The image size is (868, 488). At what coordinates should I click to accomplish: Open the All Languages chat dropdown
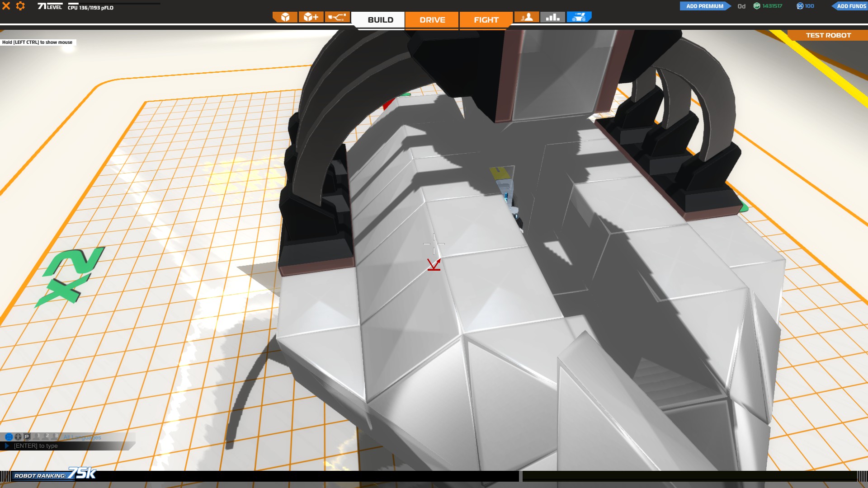pyautogui.click(x=82, y=437)
